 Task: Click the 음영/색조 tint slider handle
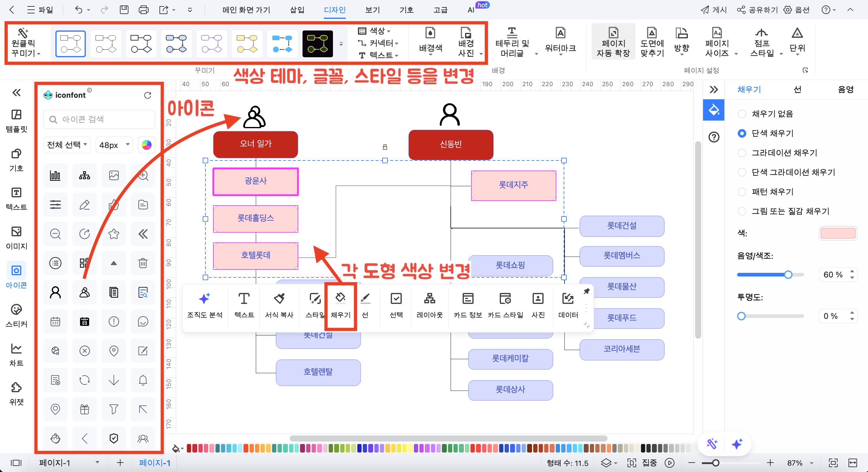(788, 275)
